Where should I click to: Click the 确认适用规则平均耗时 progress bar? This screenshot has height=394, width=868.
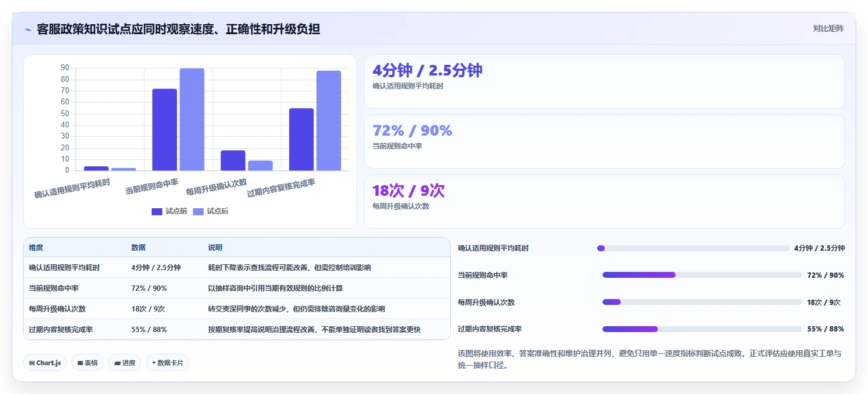point(693,248)
